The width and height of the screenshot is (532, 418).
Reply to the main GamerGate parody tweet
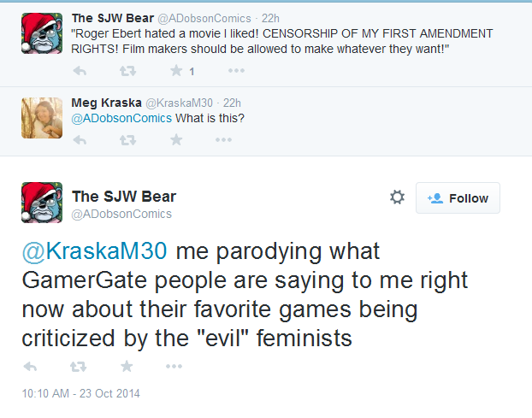click(x=30, y=366)
